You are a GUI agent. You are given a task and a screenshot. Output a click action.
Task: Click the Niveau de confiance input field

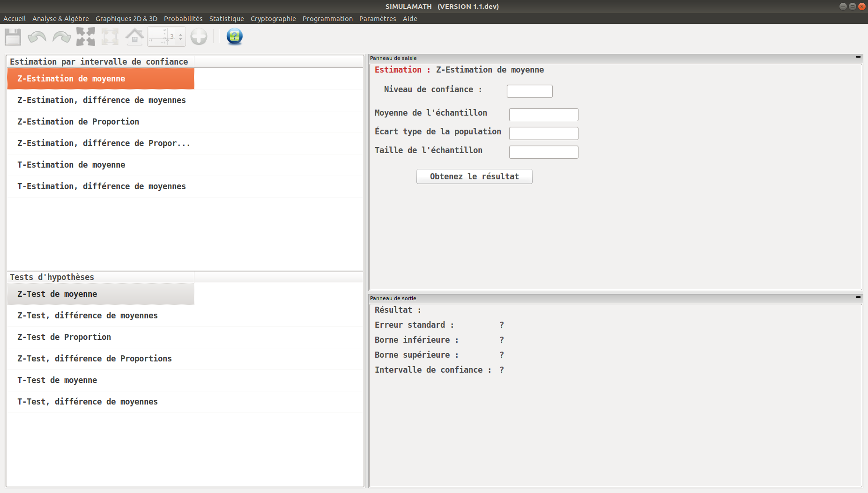[530, 91]
